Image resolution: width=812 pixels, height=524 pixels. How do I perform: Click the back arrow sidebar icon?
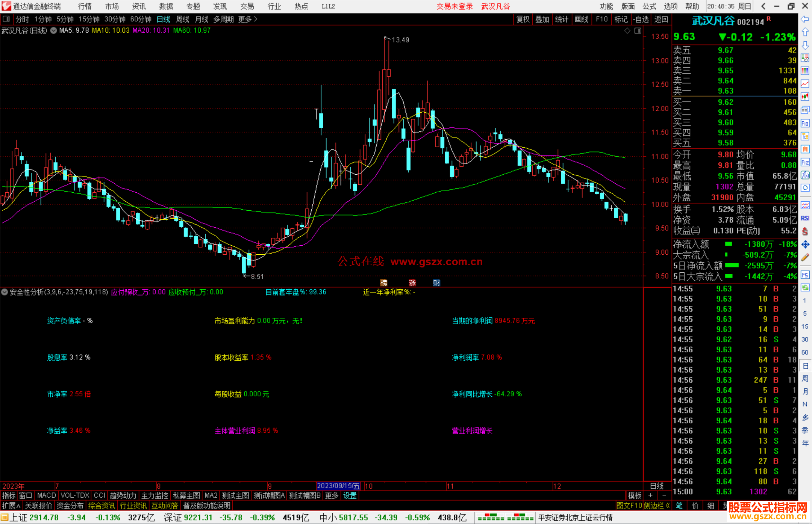[x=805, y=20]
